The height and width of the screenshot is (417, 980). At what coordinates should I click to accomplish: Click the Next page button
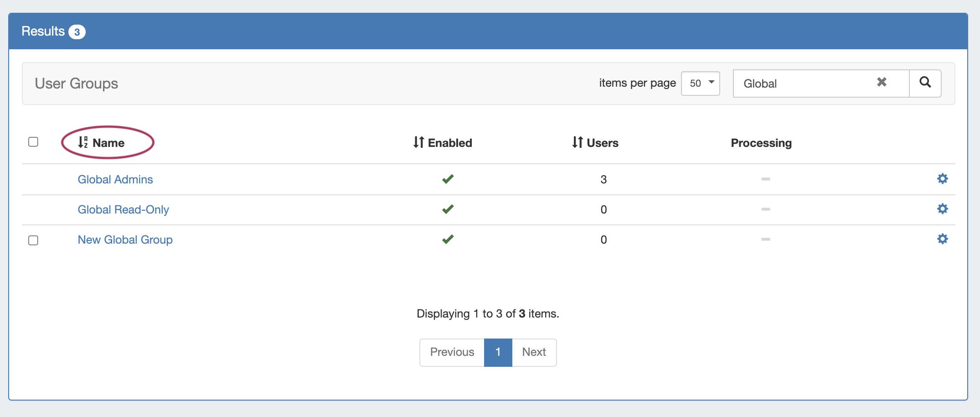point(534,352)
